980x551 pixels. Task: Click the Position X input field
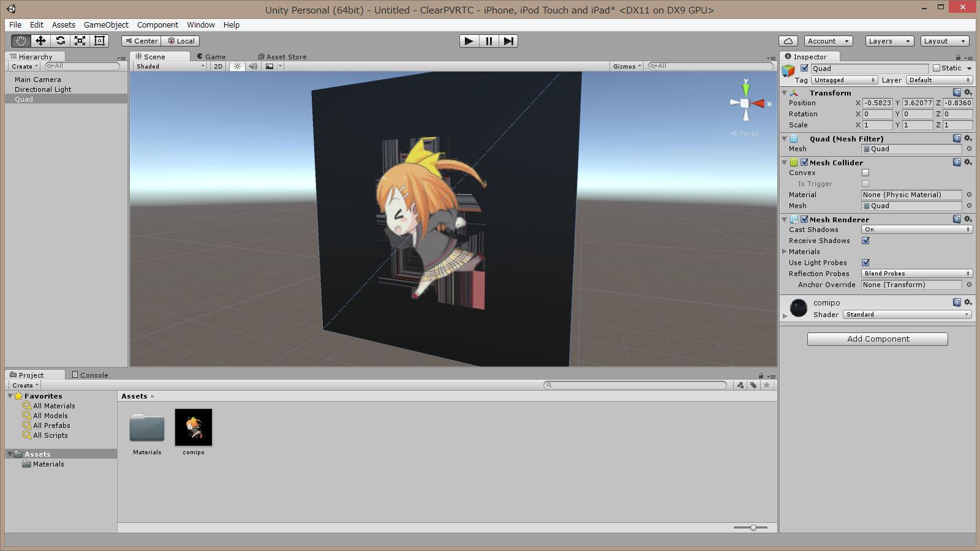877,103
